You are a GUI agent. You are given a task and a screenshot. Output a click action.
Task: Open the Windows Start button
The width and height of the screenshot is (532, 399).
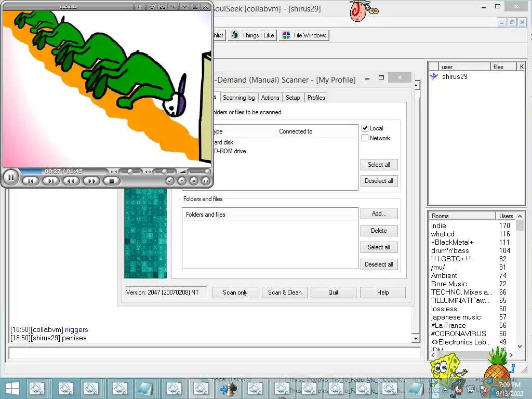coord(12,389)
